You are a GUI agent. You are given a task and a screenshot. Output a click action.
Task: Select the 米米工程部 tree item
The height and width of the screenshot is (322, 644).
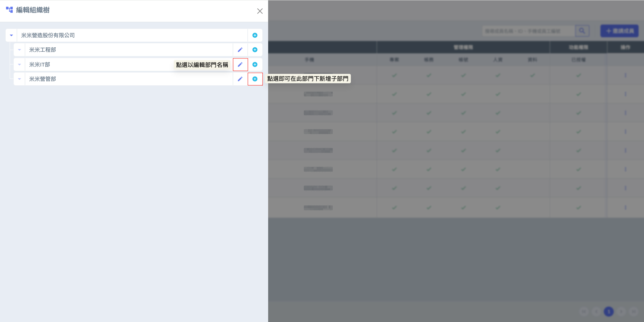(43, 50)
